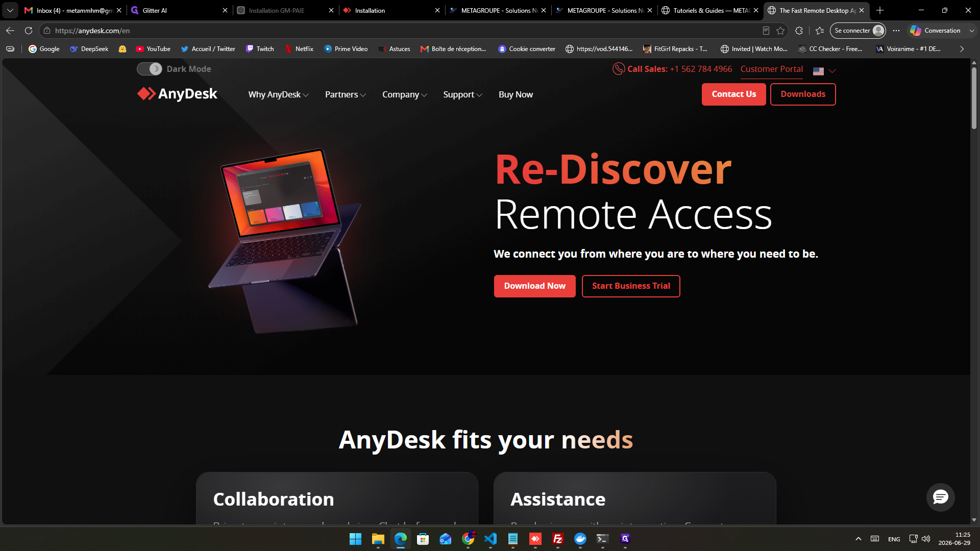980x551 pixels.
Task: Click the AnyDesk logo
Action: click(x=177, y=94)
